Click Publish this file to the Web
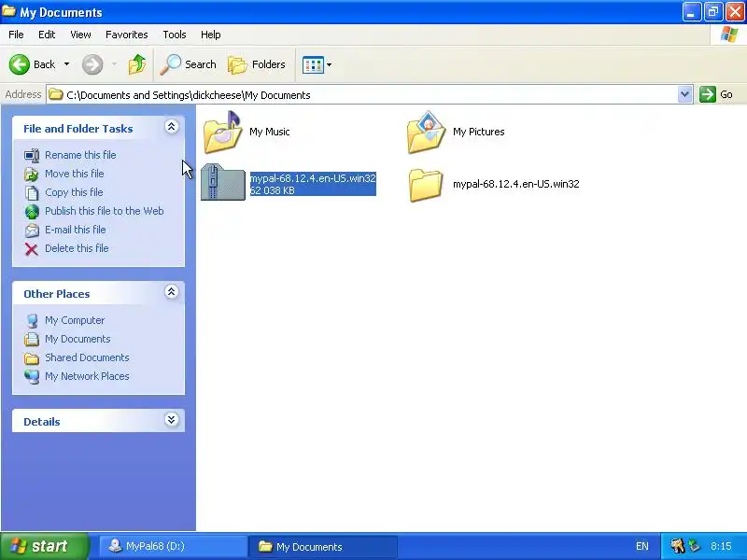Image resolution: width=747 pixels, height=560 pixels. 105,211
